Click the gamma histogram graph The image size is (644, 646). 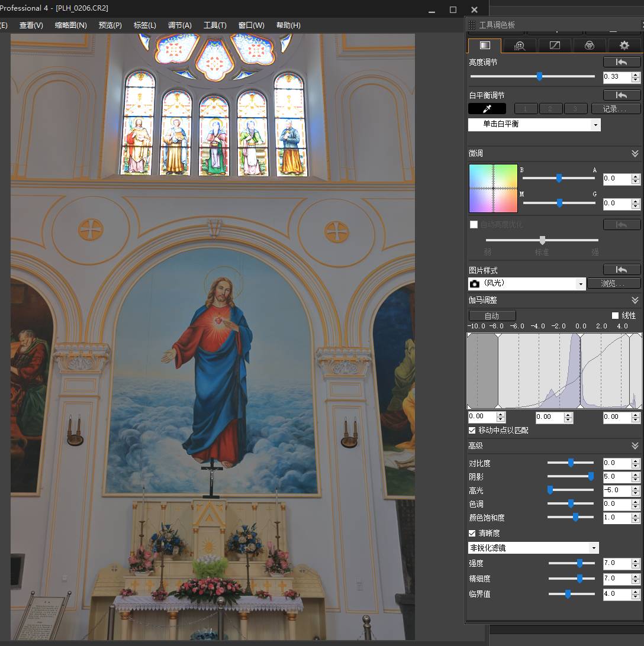click(554, 371)
